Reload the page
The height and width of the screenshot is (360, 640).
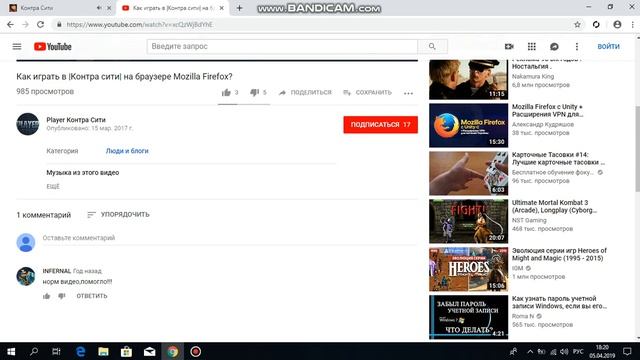(40, 24)
